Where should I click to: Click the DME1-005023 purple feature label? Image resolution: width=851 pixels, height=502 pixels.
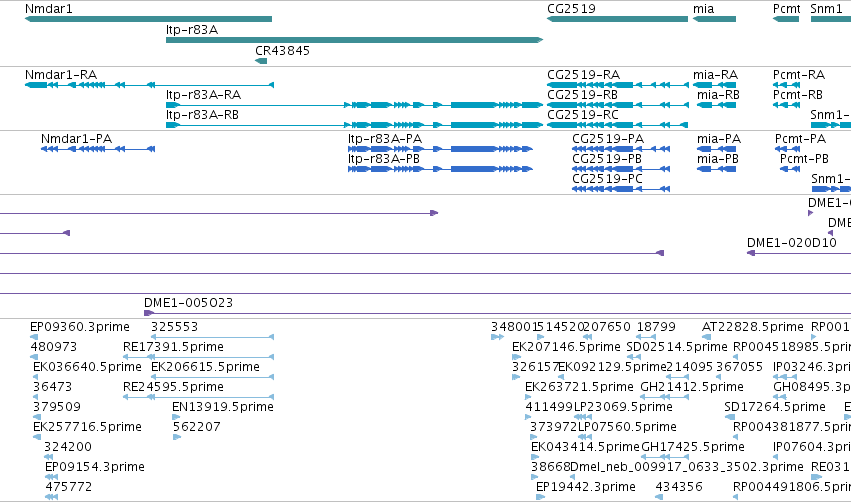click(188, 302)
